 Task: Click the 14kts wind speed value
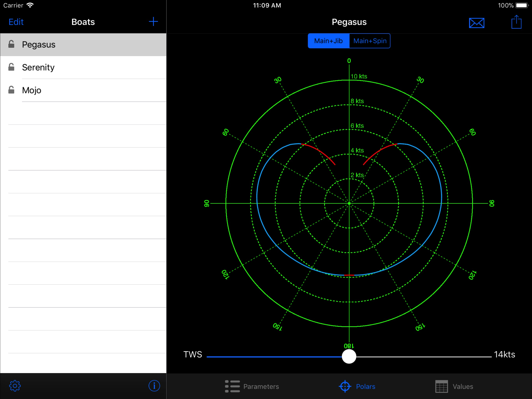505,354
